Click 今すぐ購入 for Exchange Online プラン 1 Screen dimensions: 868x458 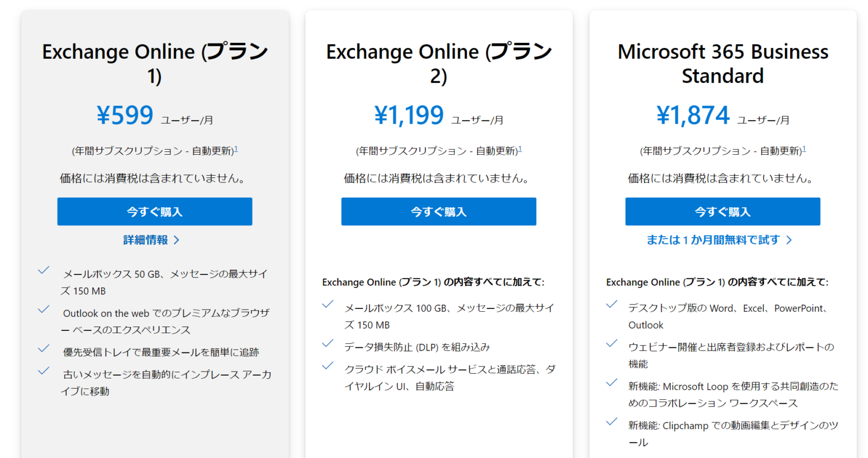pyautogui.click(x=154, y=211)
